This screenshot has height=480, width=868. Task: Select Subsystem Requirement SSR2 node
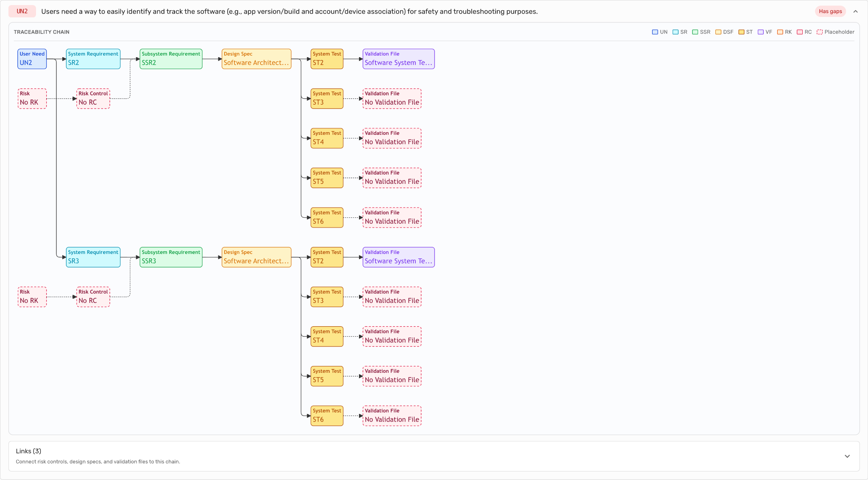[x=171, y=59]
